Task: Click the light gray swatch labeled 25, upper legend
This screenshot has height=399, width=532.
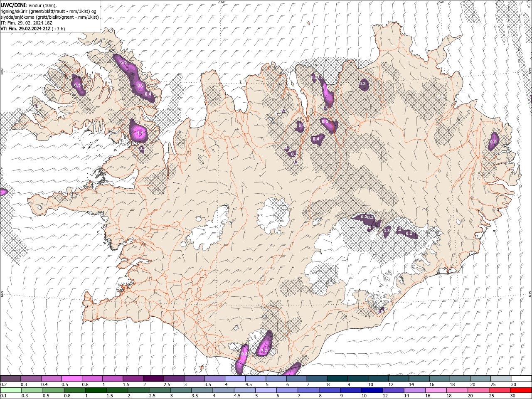Action: coord(501,379)
